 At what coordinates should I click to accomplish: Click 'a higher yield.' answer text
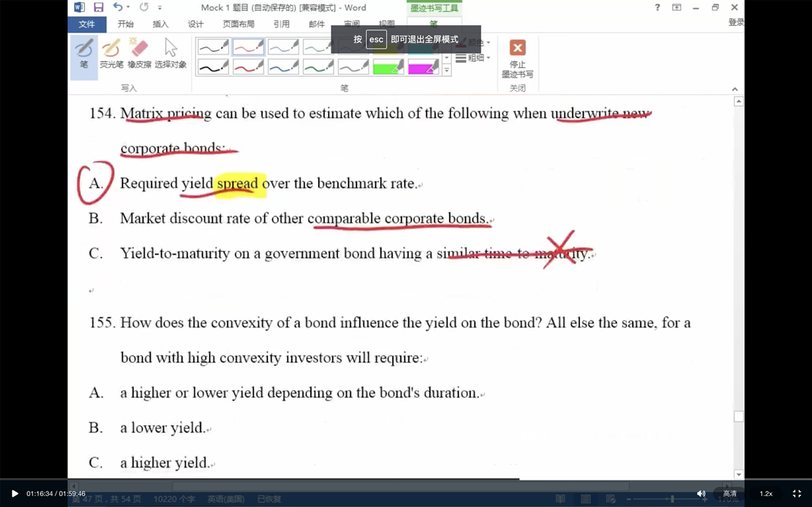tap(164, 463)
